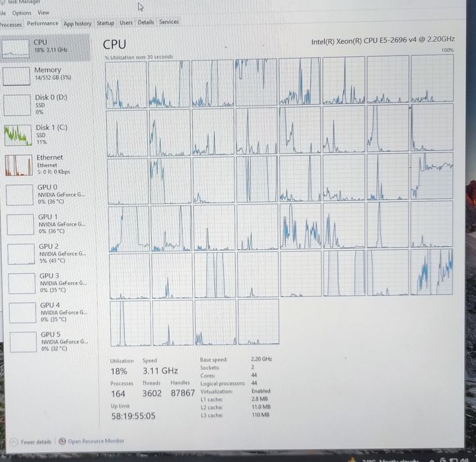Select GPU 3 in the sidebar
Image resolution: width=476 pixels, height=462 pixels.
click(x=51, y=283)
